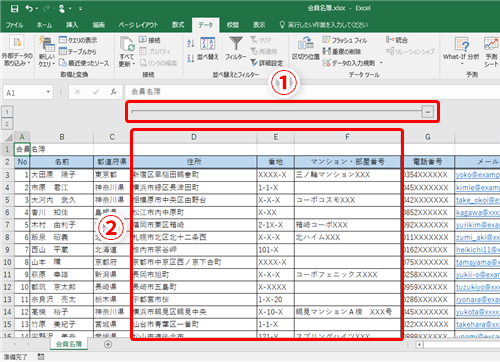Click the Save icon in the quick access toolbar
This screenshot has width=500, height=362.
click(14, 8)
